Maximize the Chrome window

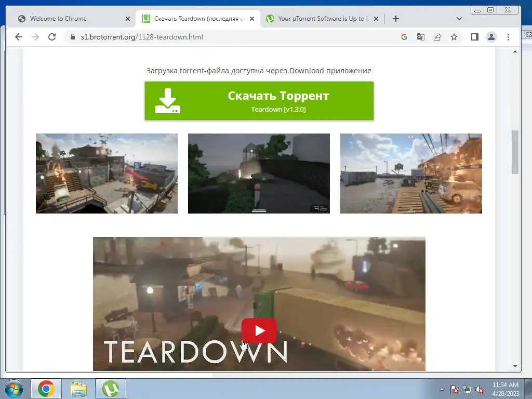click(490, 10)
